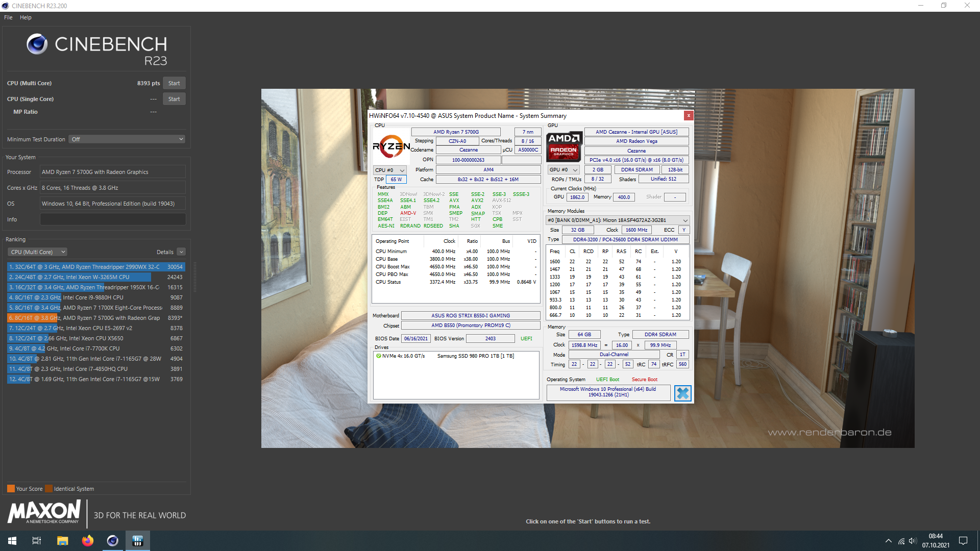Screen dimensions: 980x551
Task: Open the Help menu
Action: 26,17
